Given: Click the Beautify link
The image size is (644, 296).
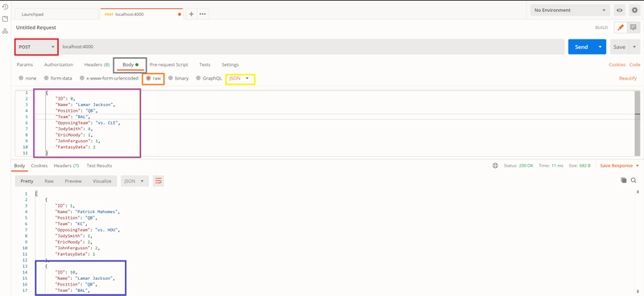Looking at the screenshot, I should (628, 78).
